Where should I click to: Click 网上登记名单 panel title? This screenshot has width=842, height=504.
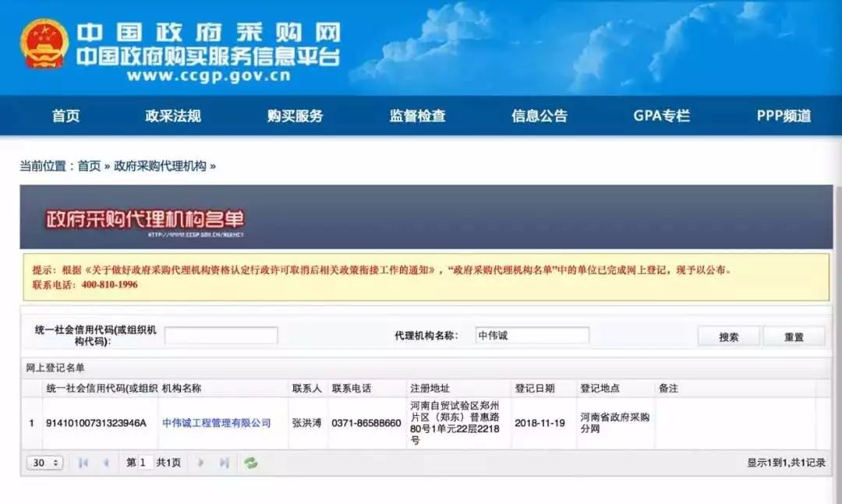tap(55, 368)
